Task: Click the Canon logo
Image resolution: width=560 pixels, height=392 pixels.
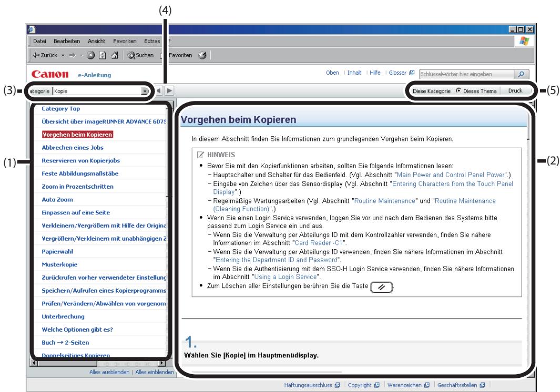Action: pyautogui.click(x=49, y=74)
